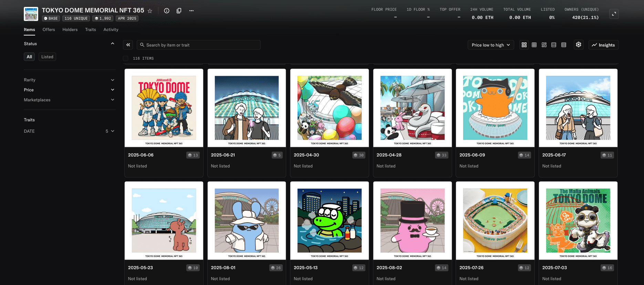Switch to large grid view

click(524, 45)
